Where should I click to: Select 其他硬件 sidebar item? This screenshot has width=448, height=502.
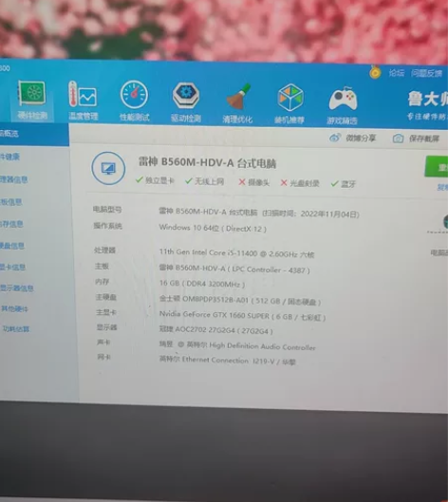(x=15, y=309)
